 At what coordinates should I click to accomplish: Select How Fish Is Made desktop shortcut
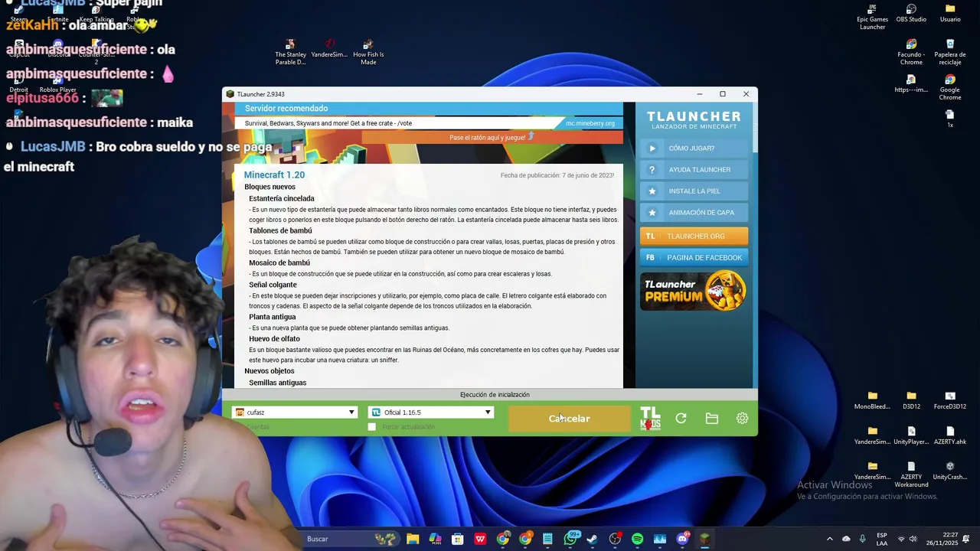pyautogui.click(x=368, y=53)
